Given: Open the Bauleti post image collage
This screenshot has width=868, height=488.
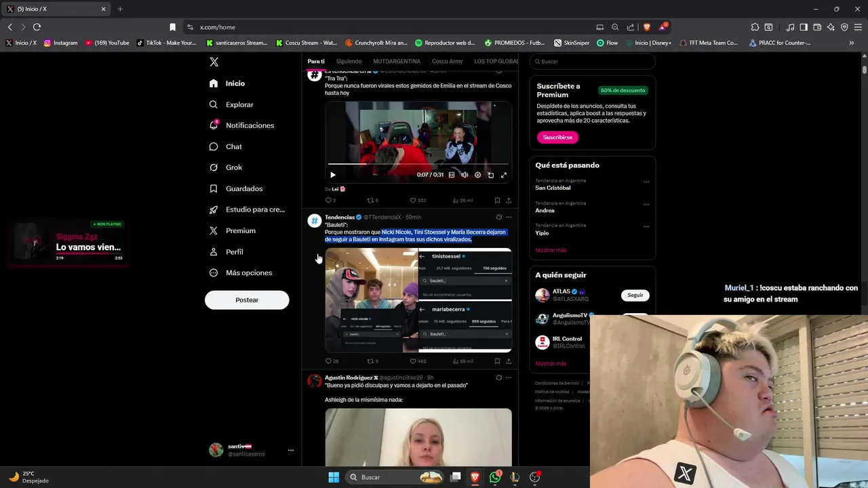Looking at the screenshot, I should [x=418, y=300].
